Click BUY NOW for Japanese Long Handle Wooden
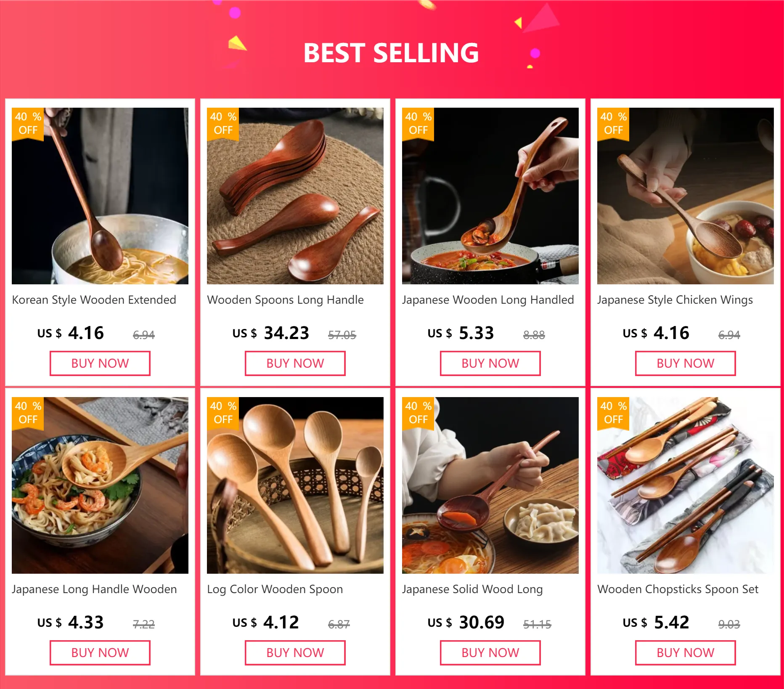Image resolution: width=784 pixels, height=689 pixels. click(x=100, y=653)
